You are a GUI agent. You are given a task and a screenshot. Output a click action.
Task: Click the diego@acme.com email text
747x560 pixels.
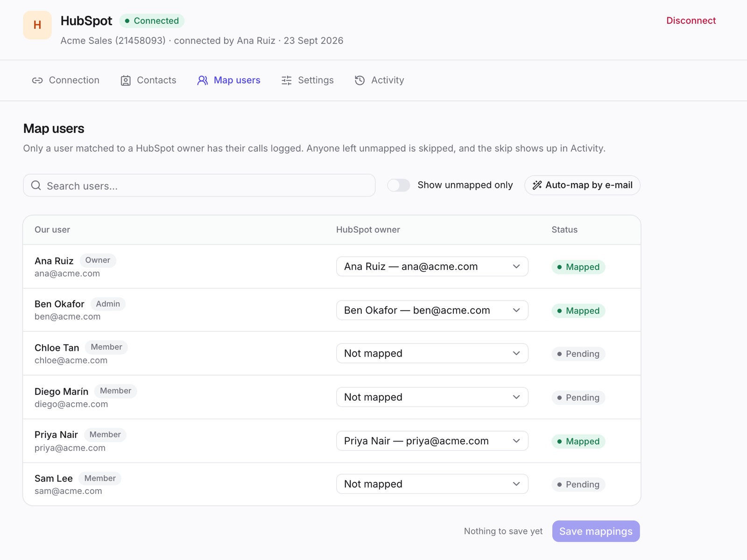71,404
